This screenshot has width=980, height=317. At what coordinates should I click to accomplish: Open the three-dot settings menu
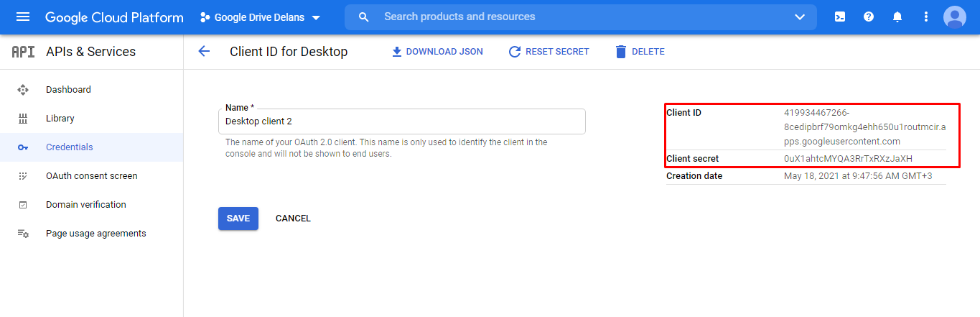[x=926, y=17]
